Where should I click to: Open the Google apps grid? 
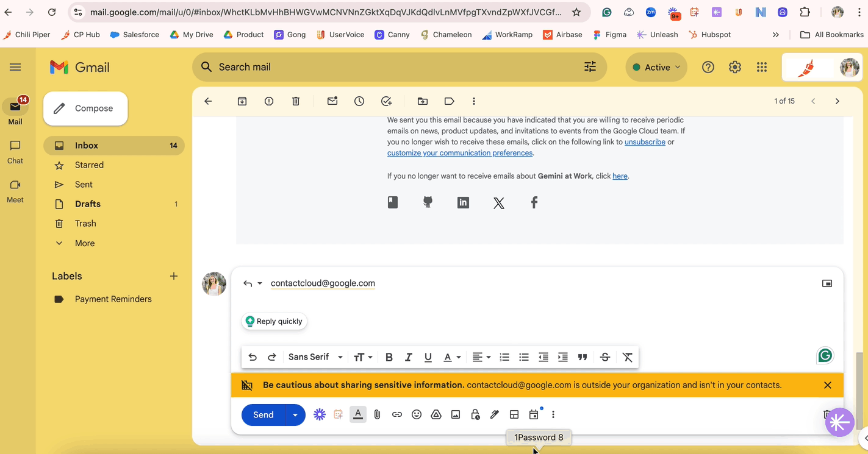762,67
